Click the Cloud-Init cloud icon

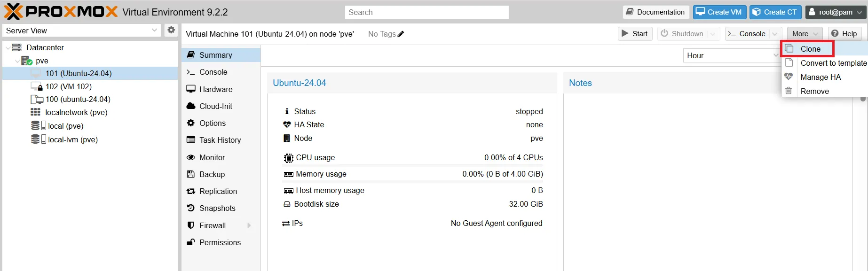tap(191, 106)
